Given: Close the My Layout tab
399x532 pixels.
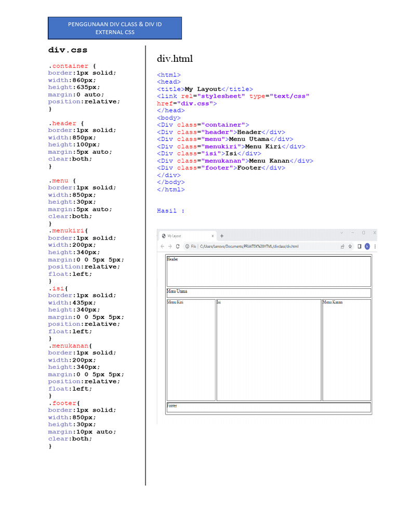Looking at the screenshot, I should (212, 235).
